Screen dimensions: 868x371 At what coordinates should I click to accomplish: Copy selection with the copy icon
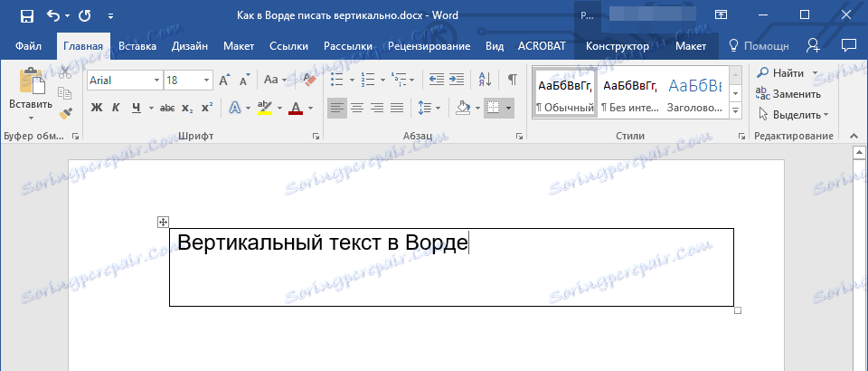tap(65, 93)
